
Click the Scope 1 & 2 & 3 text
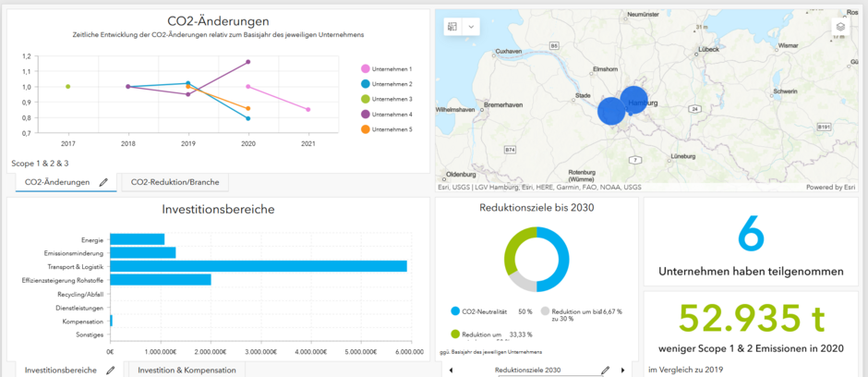[40, 164]
